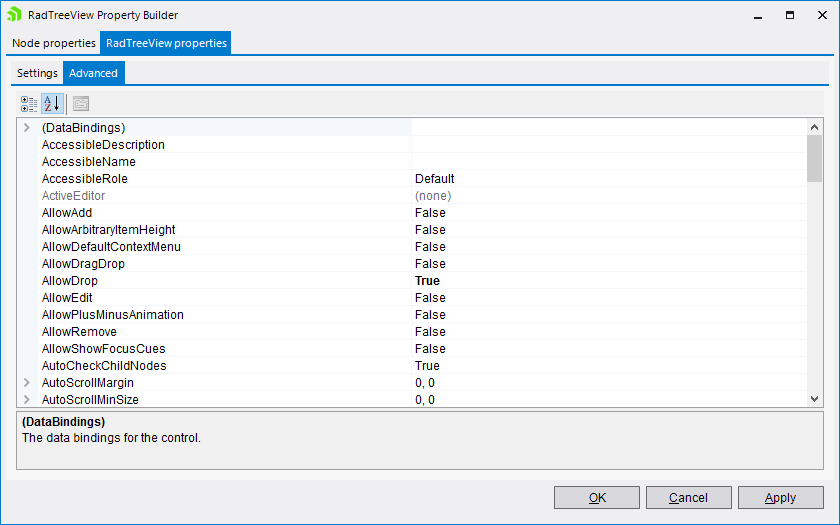Open the Property Pages icon
The width and height of the screenshot is (840, 525).
click(81, 103)
